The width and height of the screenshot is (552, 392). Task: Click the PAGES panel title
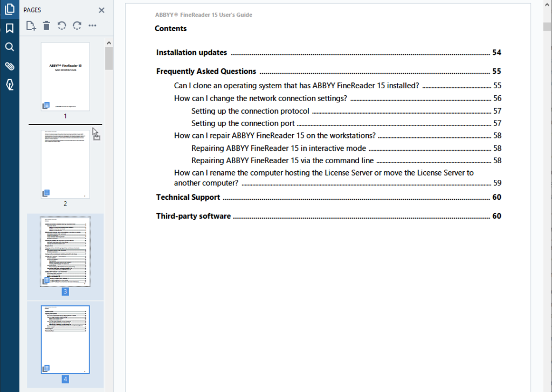click(32, 10)
